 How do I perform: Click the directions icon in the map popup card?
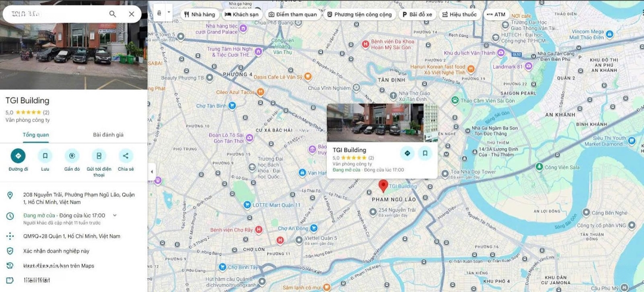pos(407,153)
